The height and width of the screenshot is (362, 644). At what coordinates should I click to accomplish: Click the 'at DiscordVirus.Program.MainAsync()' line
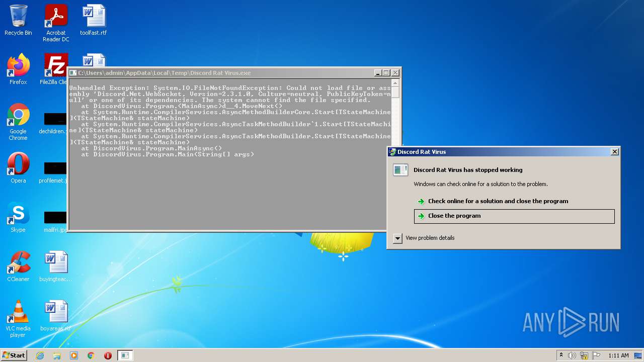coord(151,148)
